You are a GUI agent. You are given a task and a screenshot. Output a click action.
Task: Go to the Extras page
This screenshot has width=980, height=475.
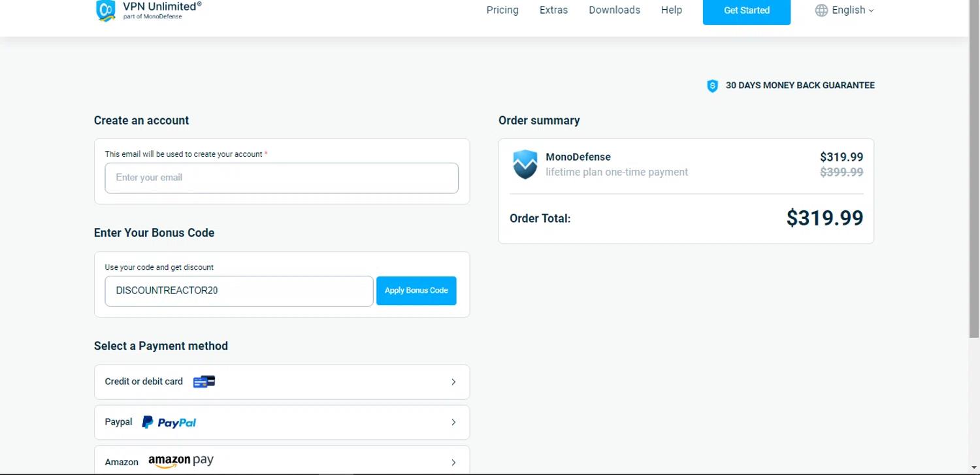(553, 10)
